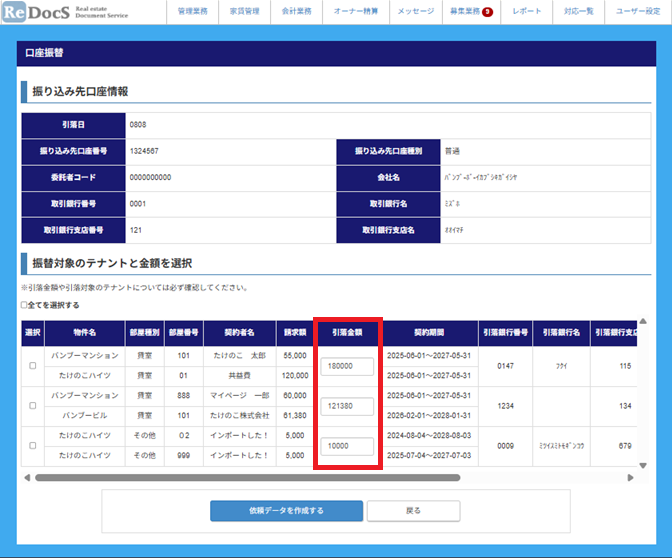Click the 引落銀行名 column header
Viewport: 672px width, 558px height.
561,333
